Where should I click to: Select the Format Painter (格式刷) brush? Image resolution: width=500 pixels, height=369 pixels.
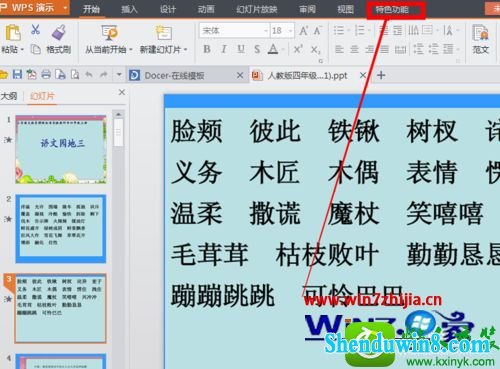click(59, 33)
